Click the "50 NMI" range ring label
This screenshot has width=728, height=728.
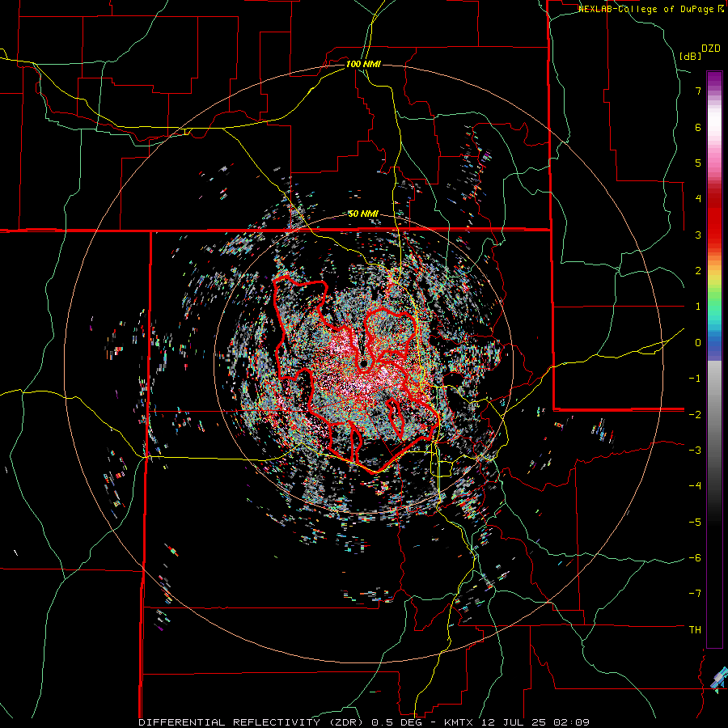(x=363, y=214)
